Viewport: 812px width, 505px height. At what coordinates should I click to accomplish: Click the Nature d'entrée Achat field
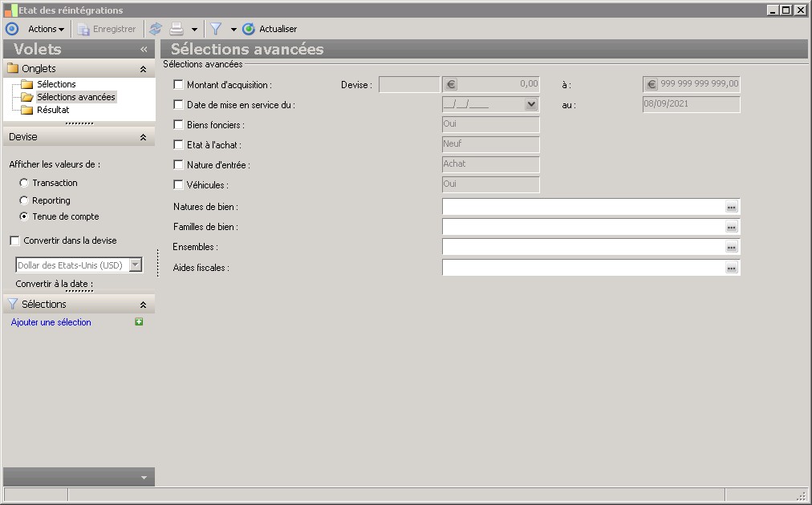coord(490,164)
